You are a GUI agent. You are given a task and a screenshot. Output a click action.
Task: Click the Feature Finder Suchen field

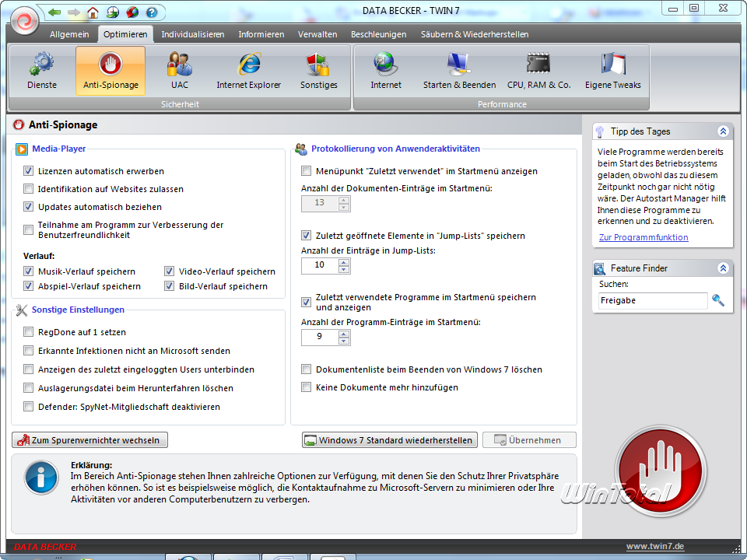(x=653, y=300)
